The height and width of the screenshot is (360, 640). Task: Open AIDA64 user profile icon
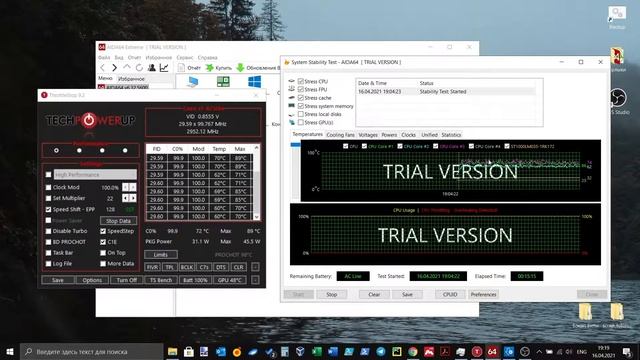(151, 68)
